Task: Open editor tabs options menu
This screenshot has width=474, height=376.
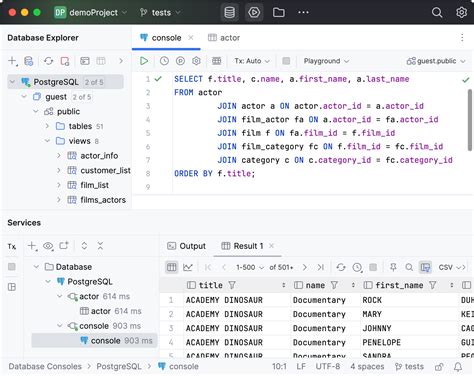Action: click(462, 37)
